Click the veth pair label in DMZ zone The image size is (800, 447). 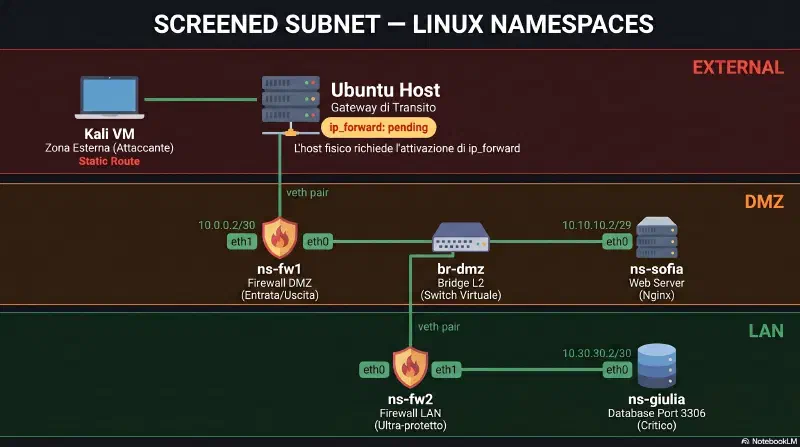pyautogui.click(x=307, y=193)
